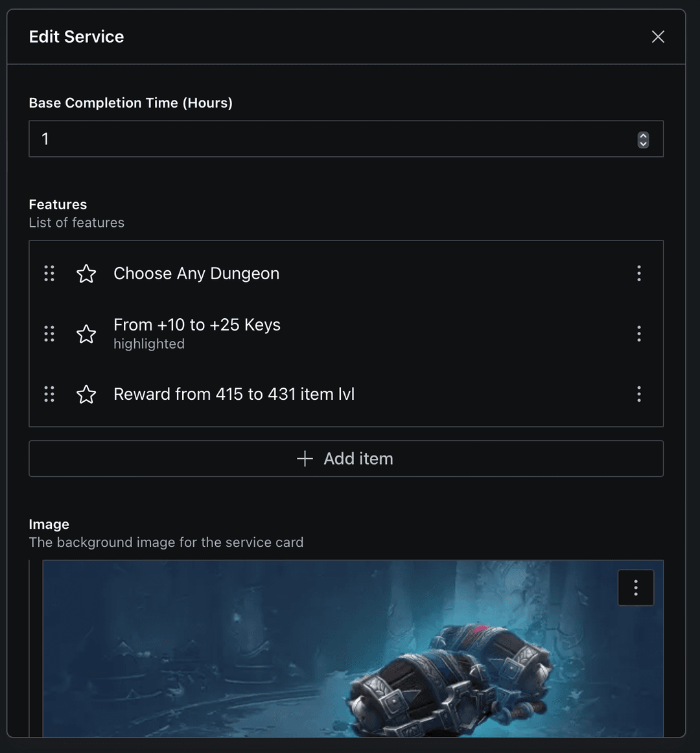Screen dimensions: 700x753
Task: Toggle star on Reward from 415 to 431
Action: tap(86, 394)
